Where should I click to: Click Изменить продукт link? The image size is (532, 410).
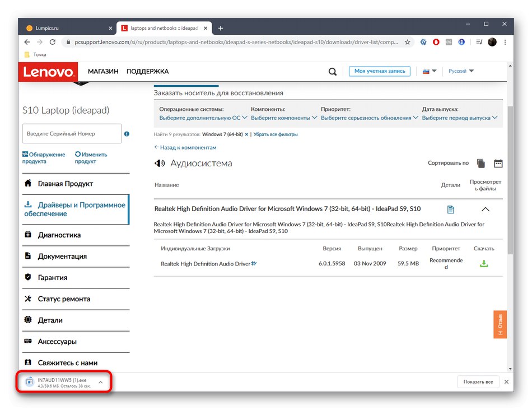[91, 158]
